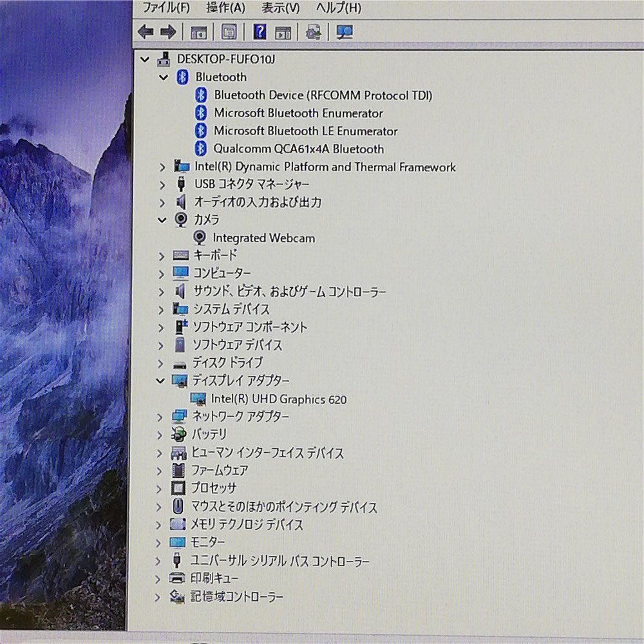Click the バッテリ battery icon
Screen dimensions: 644x644
click(178, 435)
